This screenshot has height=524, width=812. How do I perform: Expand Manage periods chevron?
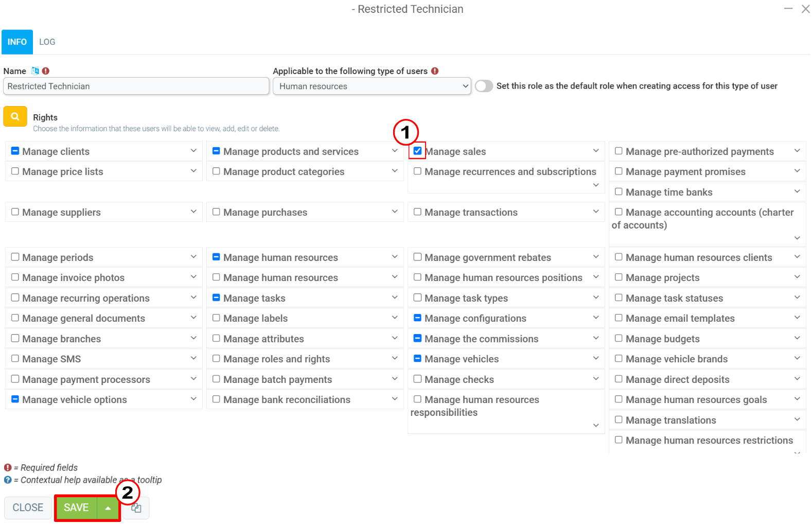point(193,256)
